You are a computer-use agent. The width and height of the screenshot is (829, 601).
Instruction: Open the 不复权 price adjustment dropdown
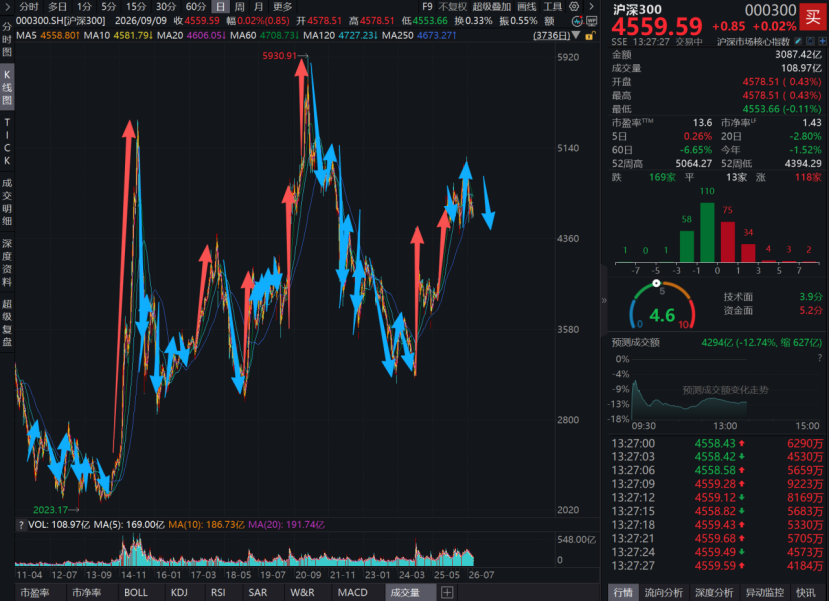[x=453, y=6]
